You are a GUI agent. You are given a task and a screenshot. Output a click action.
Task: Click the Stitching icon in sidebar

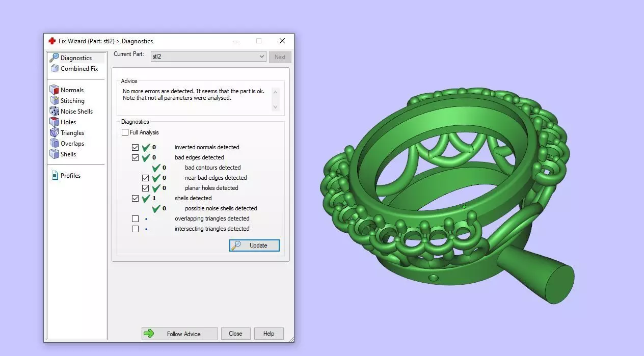tap(54, 101)
